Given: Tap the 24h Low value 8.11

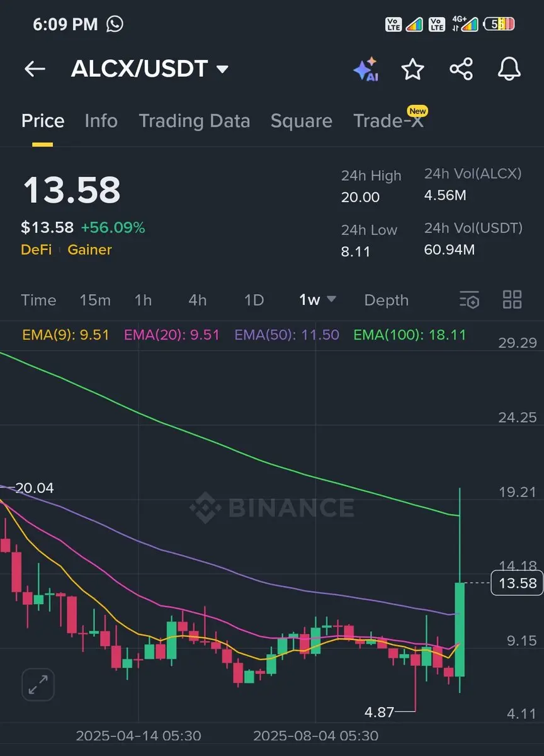Looking at the screenshot, I should 356,251.
